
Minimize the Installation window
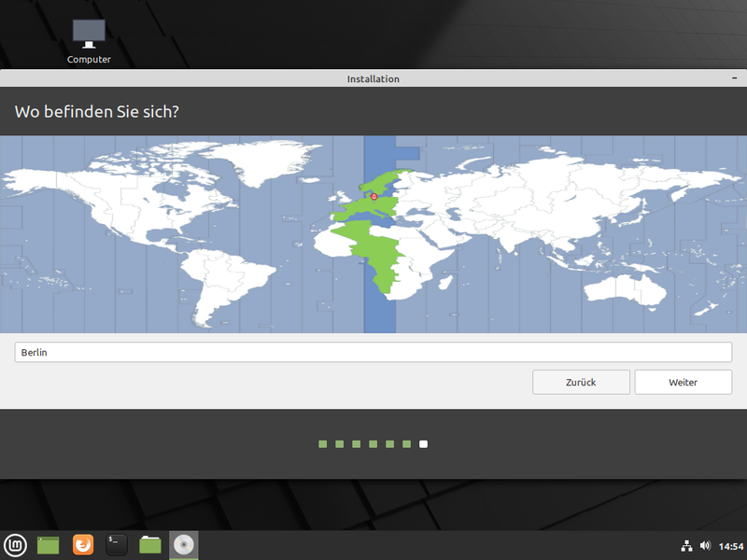[x=734, y=78]
